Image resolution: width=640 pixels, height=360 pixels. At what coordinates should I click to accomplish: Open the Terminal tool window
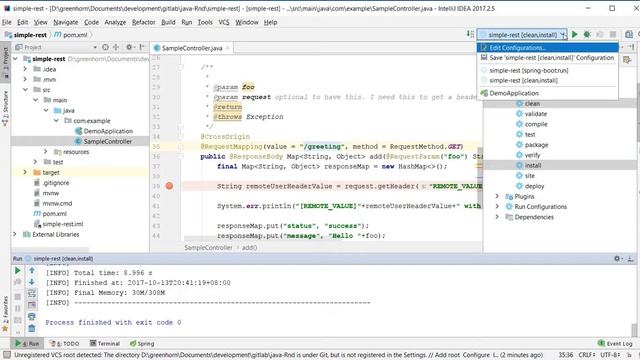[105, 344]
